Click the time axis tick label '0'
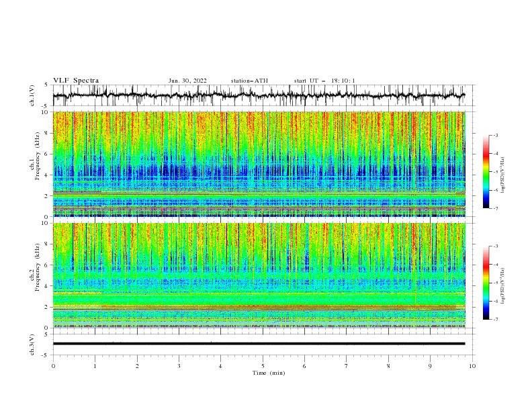The height and width of the screenshot is (411, 532). (53, 366)
